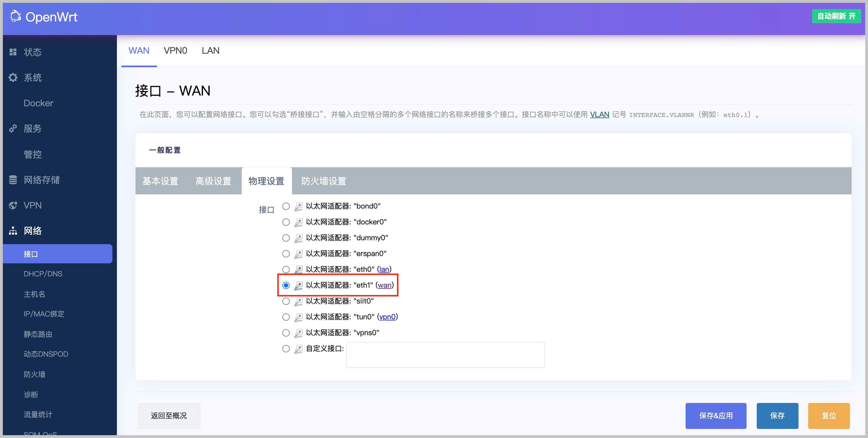Click the 服务 cogs icon
Screen dimensions: 868x438
[x=13, y=129]
